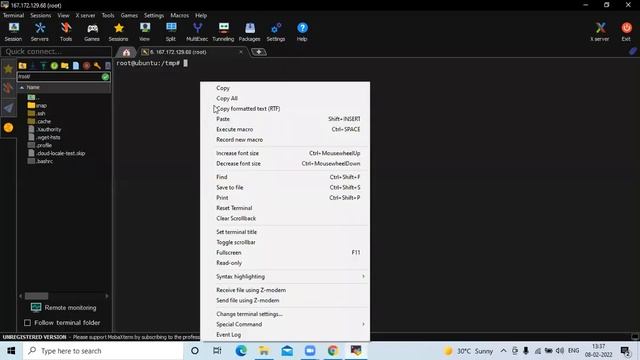Image resolution: width=640 pixels, height=360 pixels.
Task: Confirm path with green check icon
Action: 105,76
